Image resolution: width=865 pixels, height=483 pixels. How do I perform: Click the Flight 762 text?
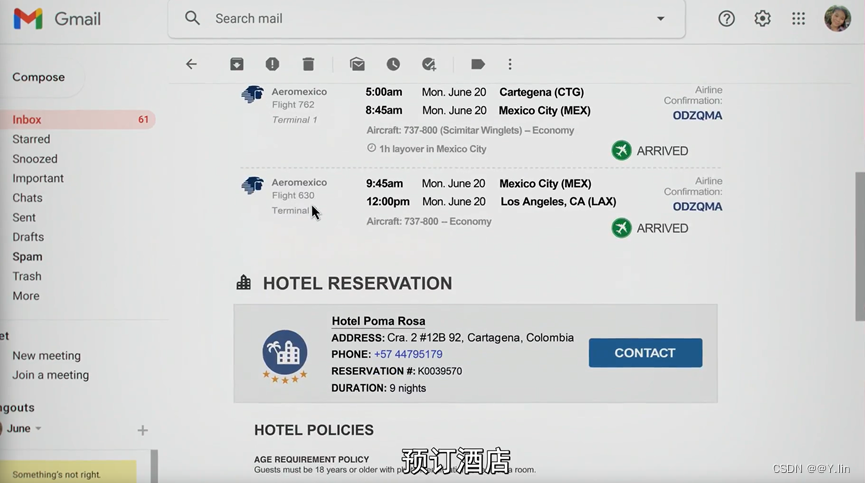293,105
